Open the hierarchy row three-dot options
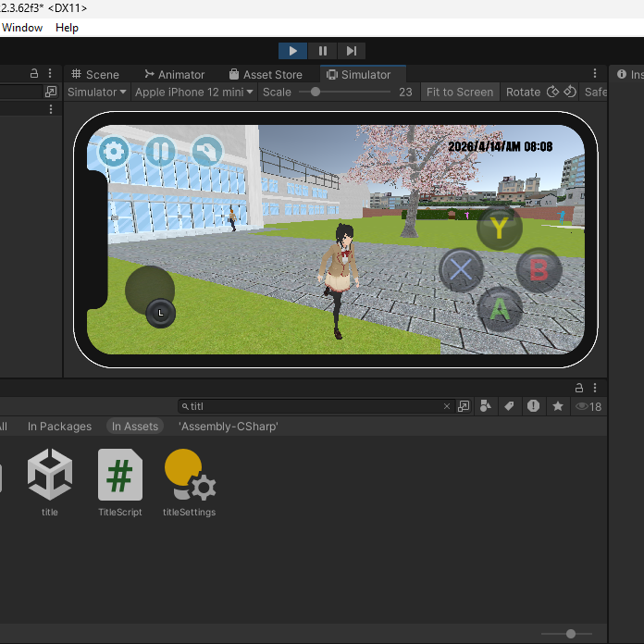644x644 pixels. click(x=51, y=109)
